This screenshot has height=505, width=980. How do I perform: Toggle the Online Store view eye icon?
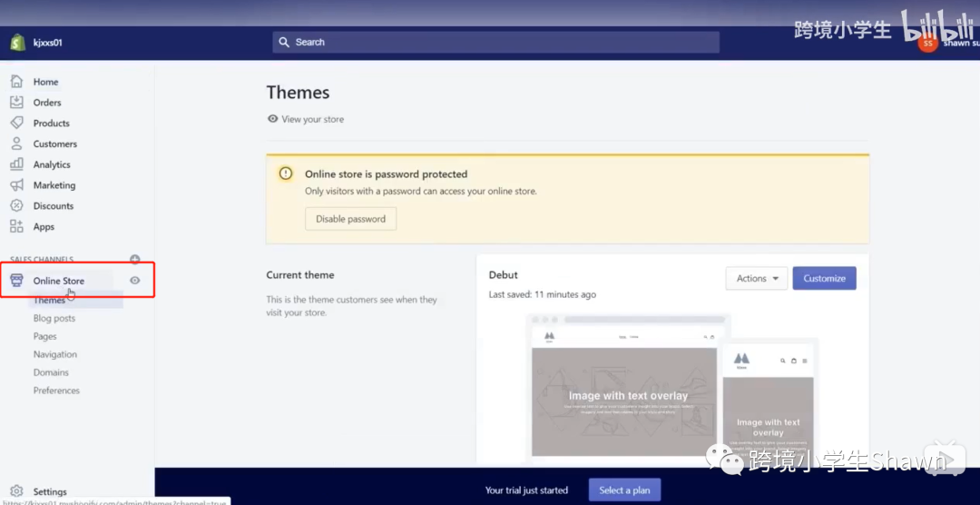click(134, 281)
